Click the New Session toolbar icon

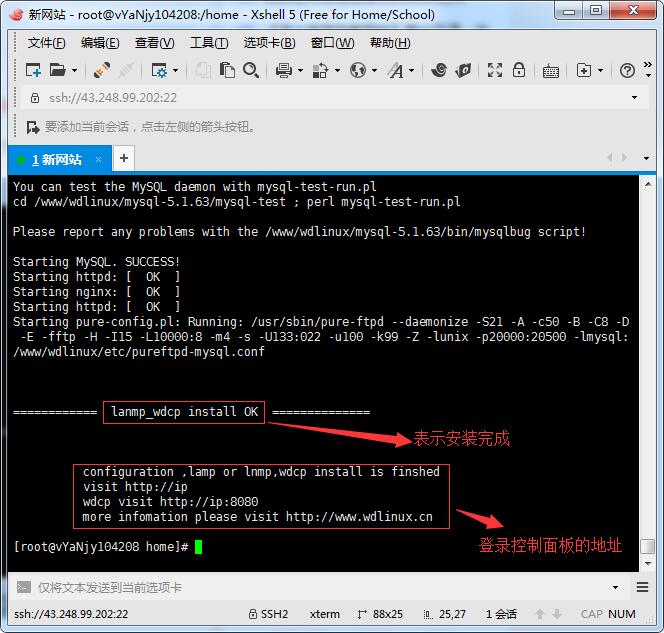[x=33, y=70]
